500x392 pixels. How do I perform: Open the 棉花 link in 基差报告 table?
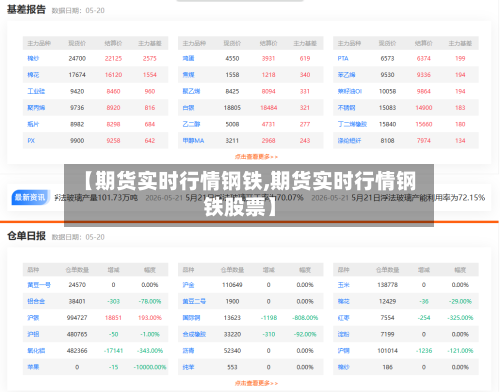click(x=33, y=75)
